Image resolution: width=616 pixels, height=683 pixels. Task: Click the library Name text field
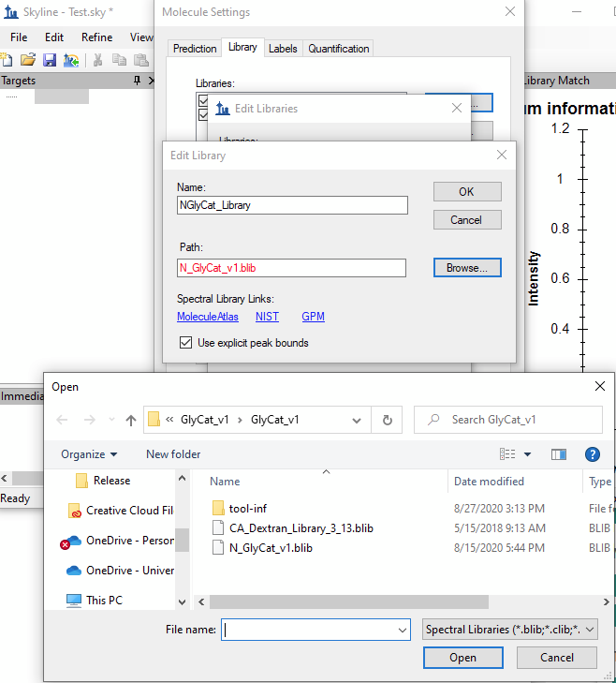pyautogui.click(x=292, y=205)
